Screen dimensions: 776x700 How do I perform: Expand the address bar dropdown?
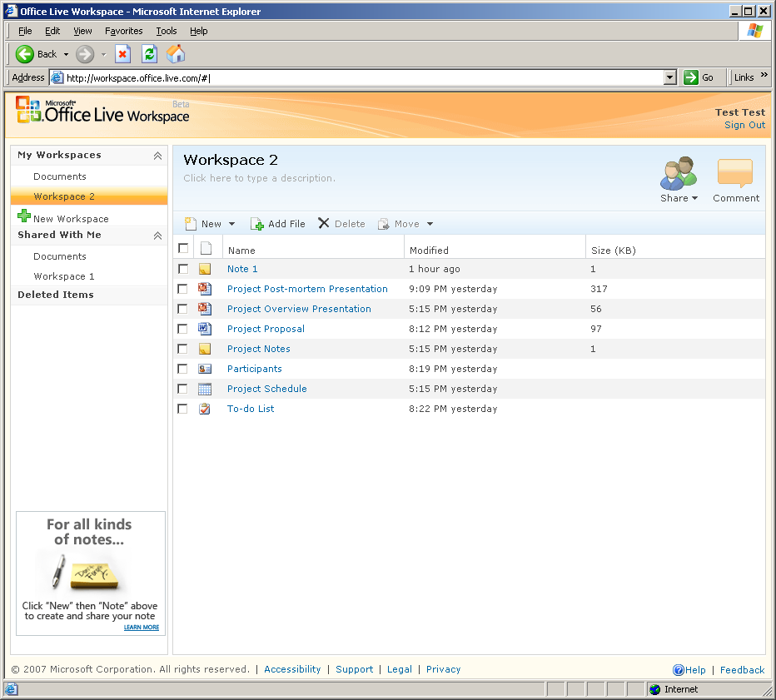click(x=670, y=77)
